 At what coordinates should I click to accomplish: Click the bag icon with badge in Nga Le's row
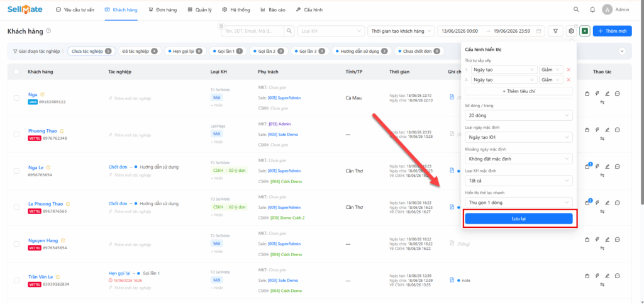click(x=588, y=166)
